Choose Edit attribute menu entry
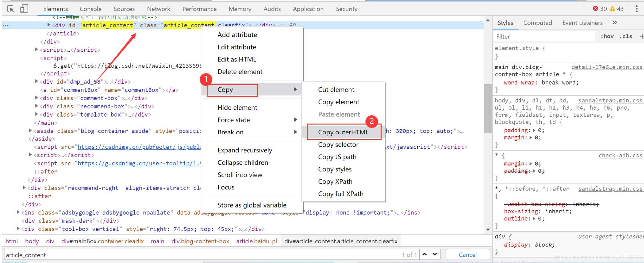The height and width of the screenshot is (263, 644). tap(252, 47)
